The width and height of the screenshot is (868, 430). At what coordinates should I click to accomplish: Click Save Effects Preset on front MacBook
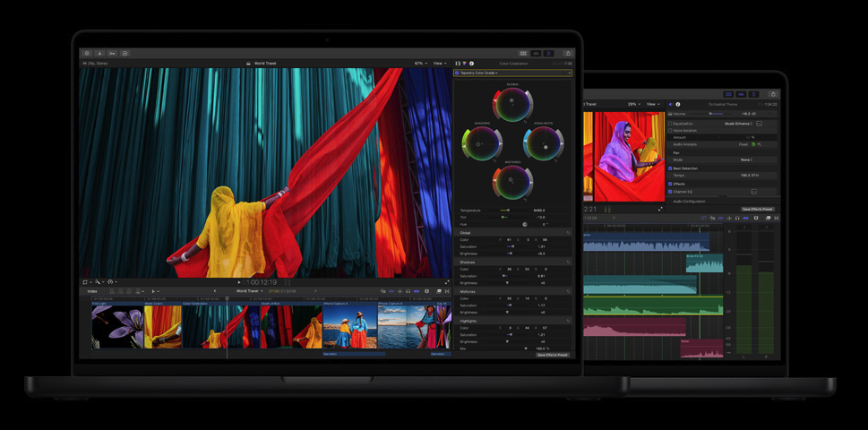point(553,355)
